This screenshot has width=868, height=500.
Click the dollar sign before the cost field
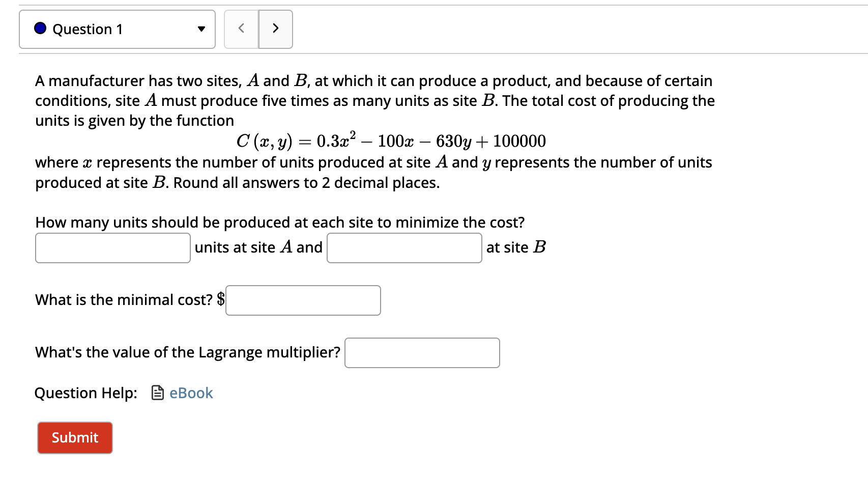221,299
